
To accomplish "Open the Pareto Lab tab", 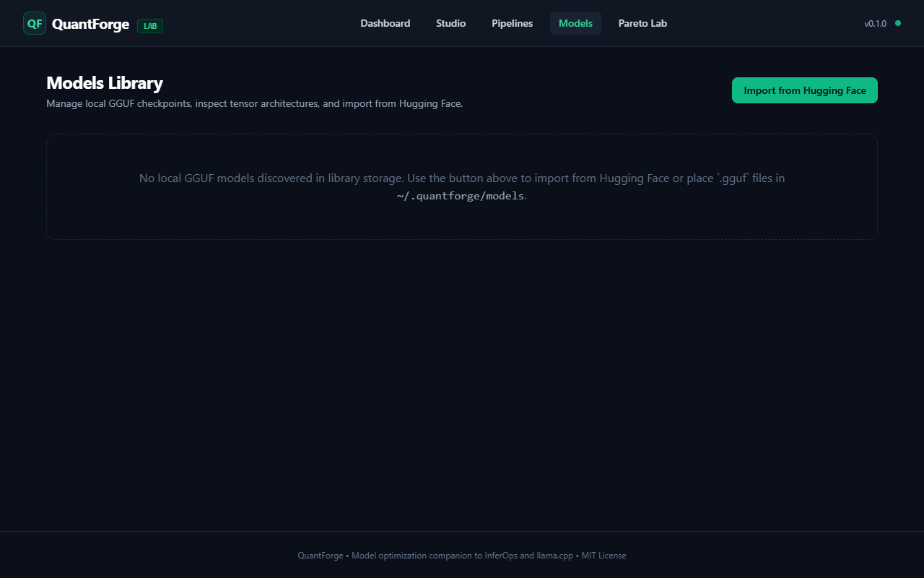I will [642, 23].
